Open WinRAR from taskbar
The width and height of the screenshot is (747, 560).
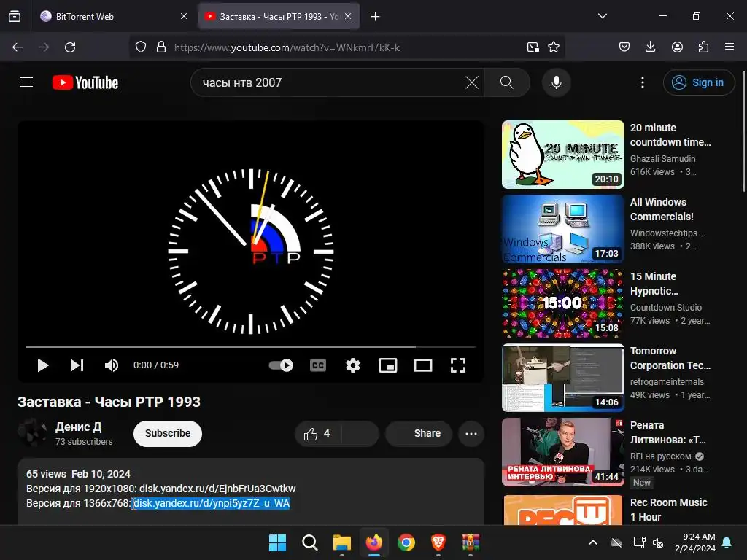(x=471, y=542)
